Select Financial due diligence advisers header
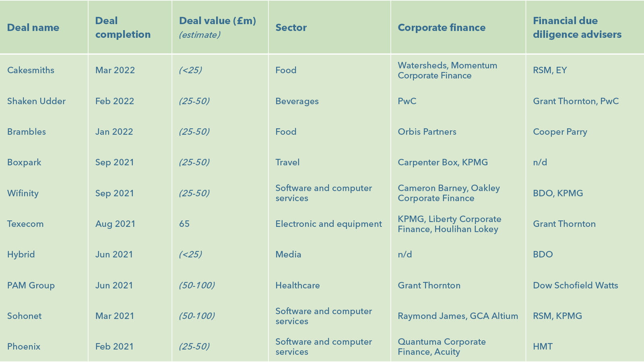Viewport: 644px width, 362px height. point(577,27)
